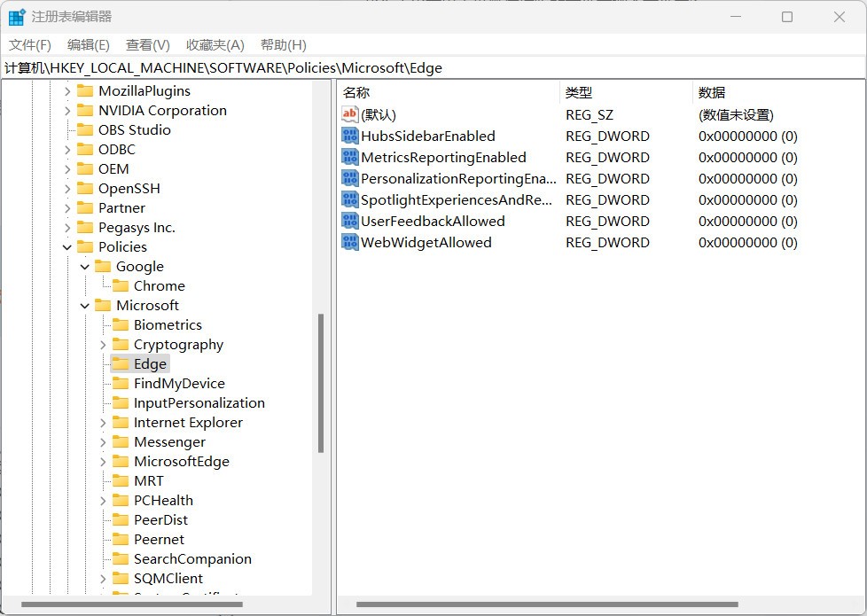The image size is (867, 616).
Task: Sort values by the 数据 column header
Action: 778,92
